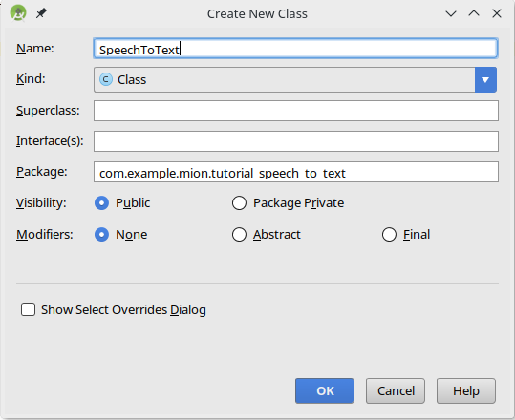Click into the Superclass text field
515x420 pixels.
296,111
